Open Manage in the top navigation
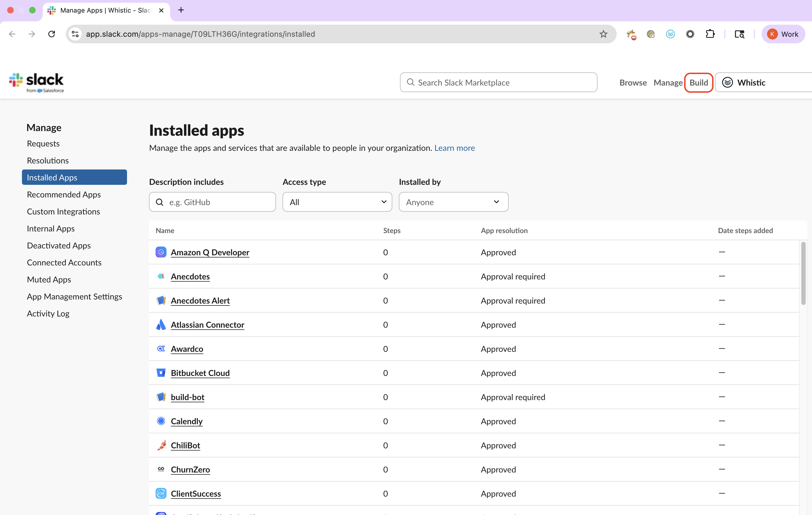The height and width of the screenshot is (515, 812). [668, 83]
